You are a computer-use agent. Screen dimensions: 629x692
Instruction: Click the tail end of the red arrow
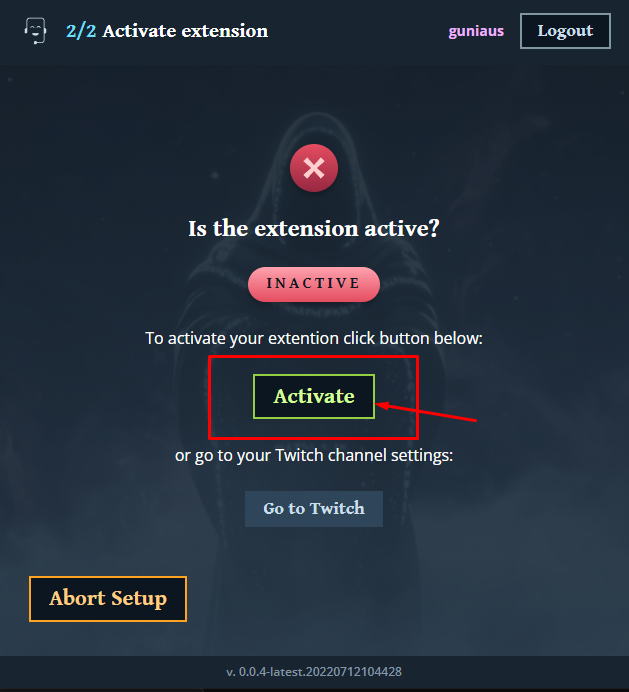(475, 420)
